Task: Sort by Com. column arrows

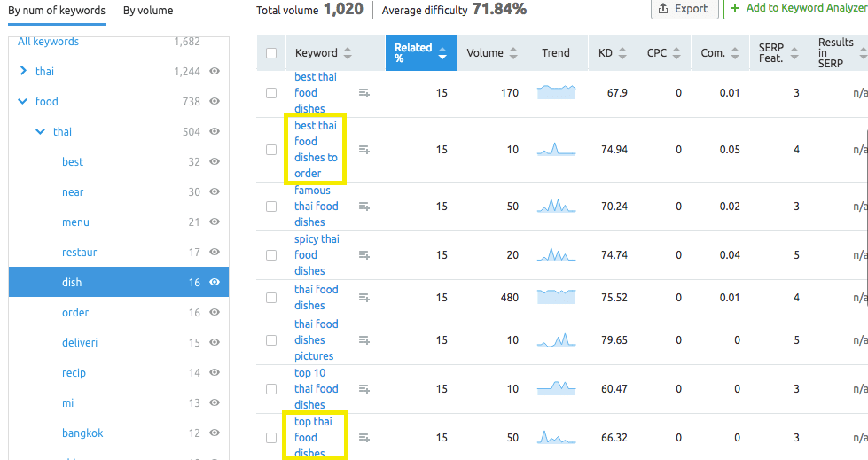Action: click(x=735, y=53)
